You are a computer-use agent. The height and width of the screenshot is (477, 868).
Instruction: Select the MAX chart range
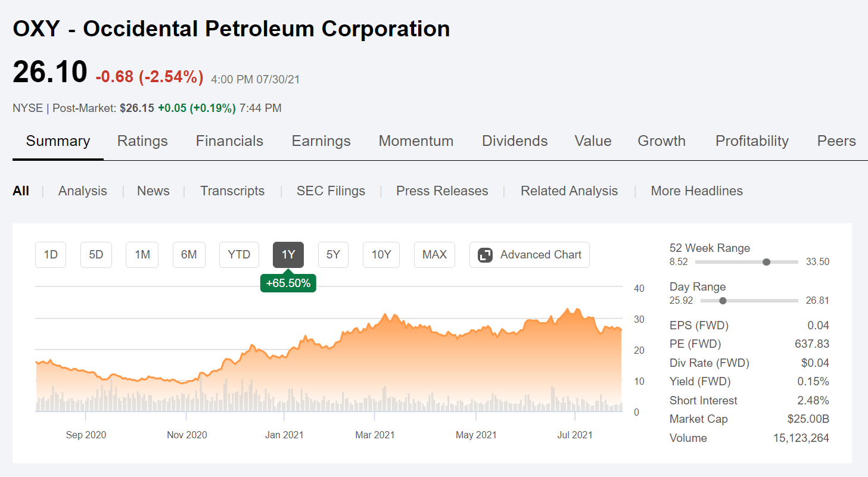(434, 255)
